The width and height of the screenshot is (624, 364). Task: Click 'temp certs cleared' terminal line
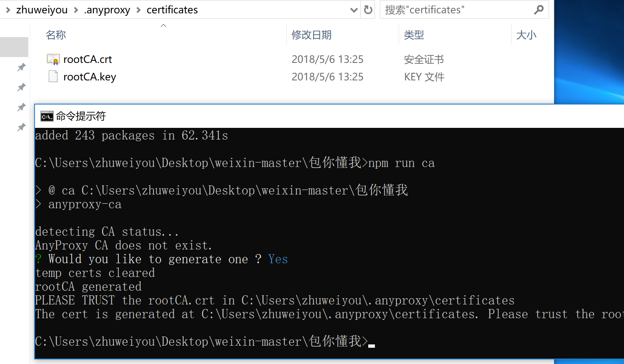click(x=95, y=273)
